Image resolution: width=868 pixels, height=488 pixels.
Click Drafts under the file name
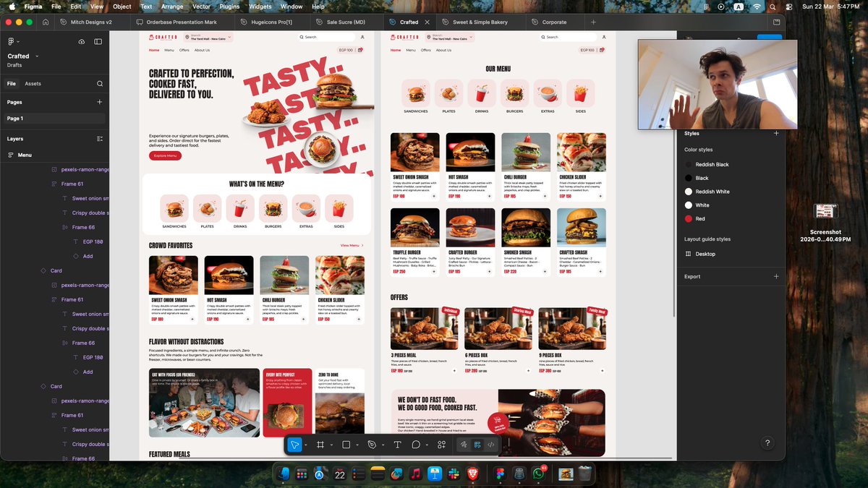14,65
